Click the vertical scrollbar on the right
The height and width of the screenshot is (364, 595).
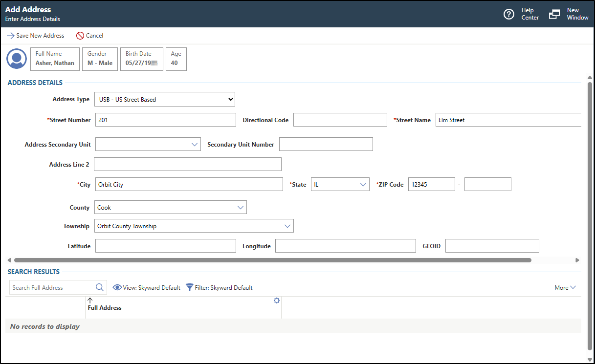[x=590, y=215]
